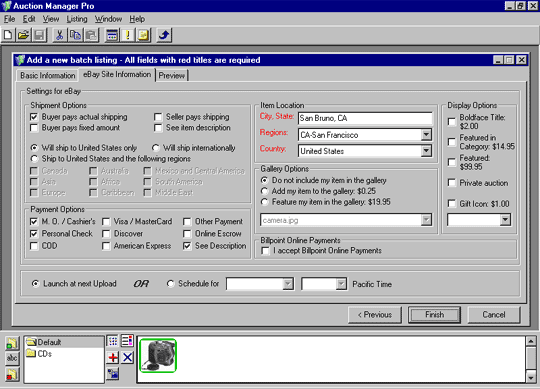Screen dimensions: 540x389
Task: Select the 'Schedule for' radio button
Action: (170, 284)
